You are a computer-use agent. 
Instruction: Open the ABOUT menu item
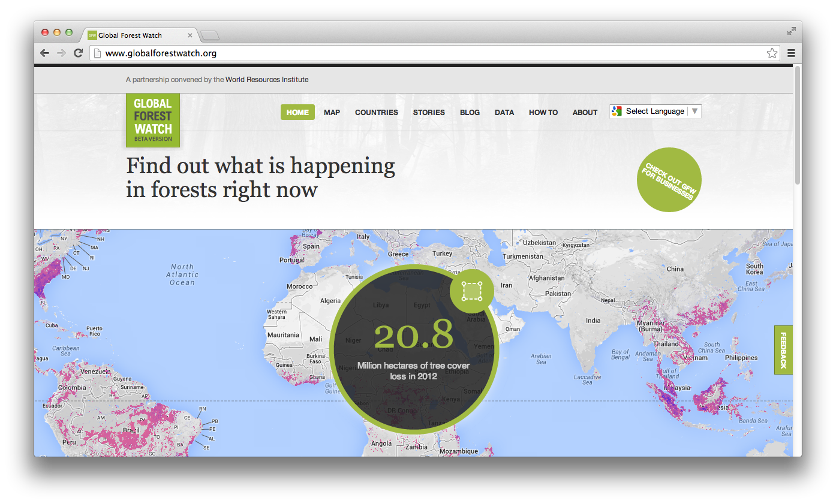pos(585,112)
